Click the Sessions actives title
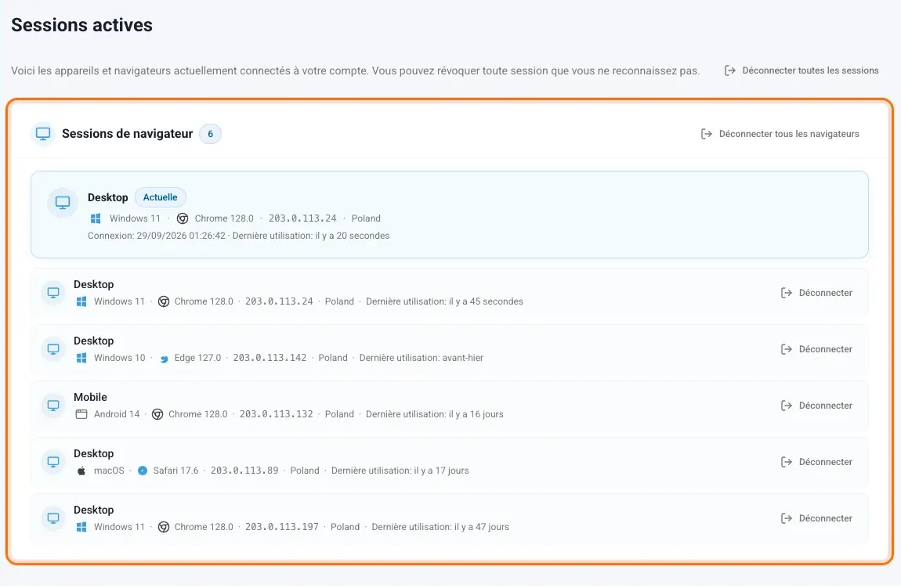 click(x=82, y=25)
